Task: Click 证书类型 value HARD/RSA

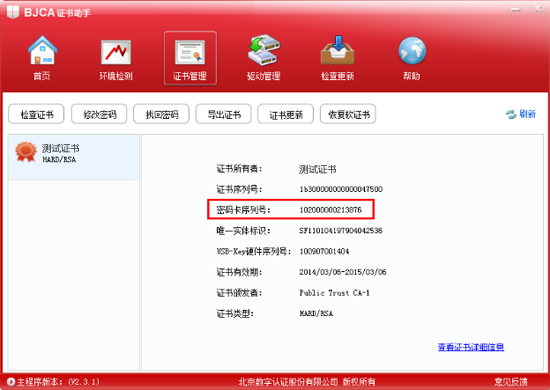Action: coord(316,314)
